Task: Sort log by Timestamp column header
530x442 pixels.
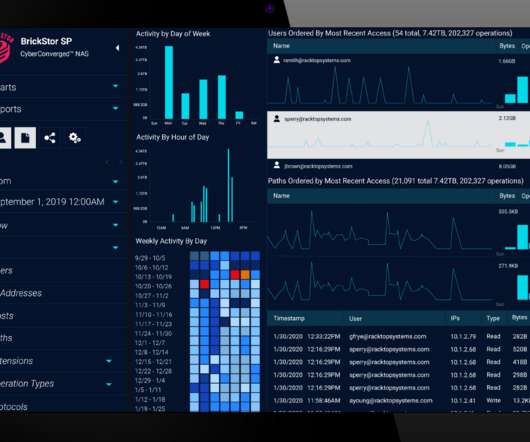Action: pyautogui.click(x=289, y=318)
